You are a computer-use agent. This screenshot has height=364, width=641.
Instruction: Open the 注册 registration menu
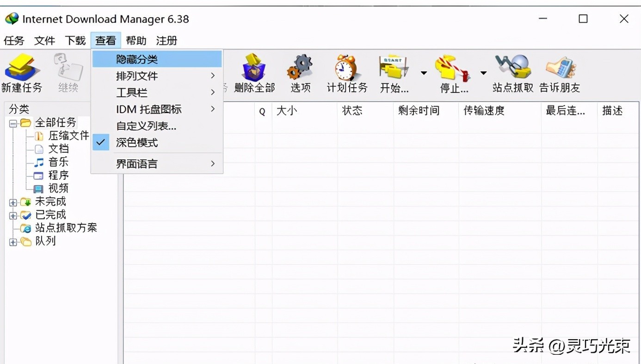pos(166,41)
